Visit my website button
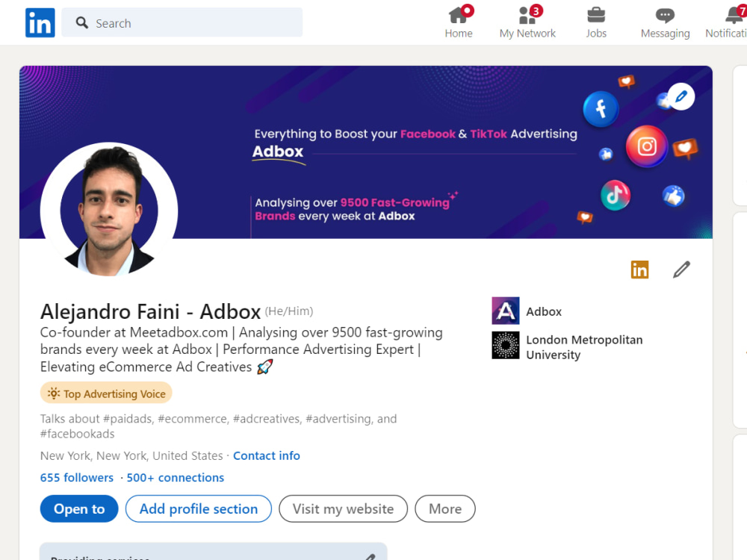747x560 pixels. (343, 508)
